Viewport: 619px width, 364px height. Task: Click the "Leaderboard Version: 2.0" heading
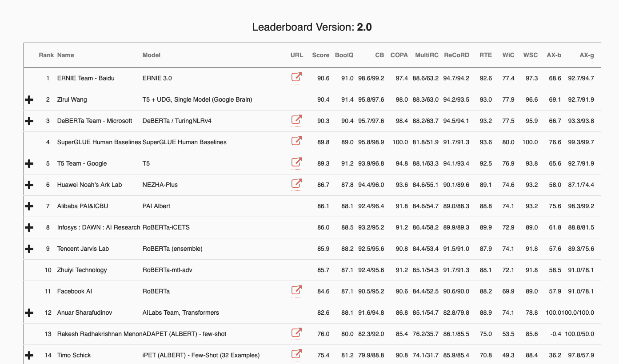coord(312,27)
